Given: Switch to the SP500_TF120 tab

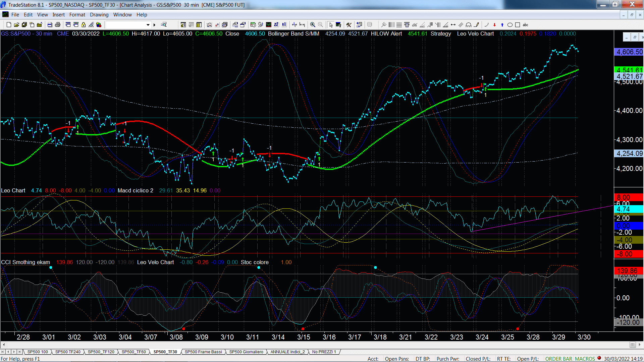Looking at the screenshot, I should (101, 352).
